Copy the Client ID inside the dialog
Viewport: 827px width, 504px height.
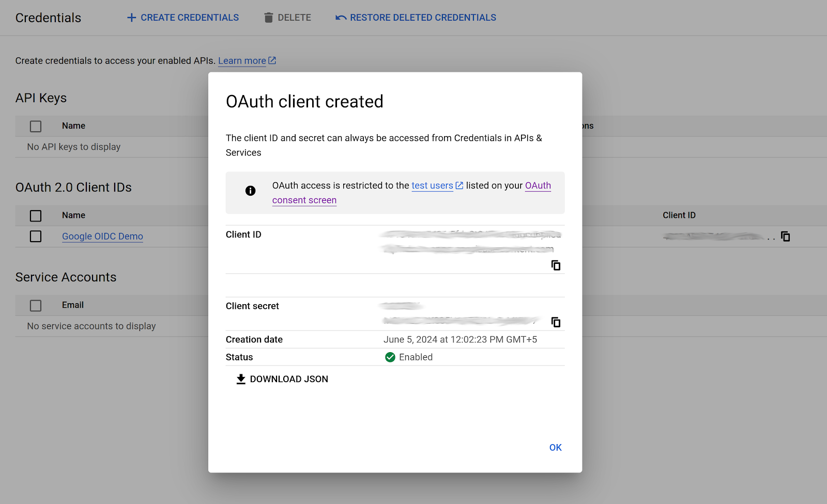pyautogui.click(x=556, y=265)
